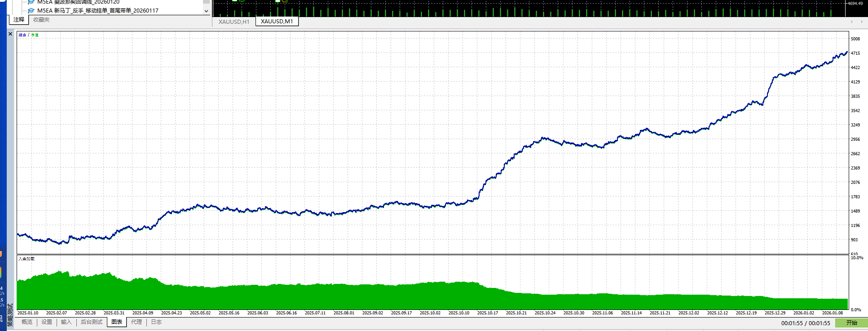Click the 4694.49 price label on chart
The image size is (868, 331).
pyautogui.click(x=855, y=3)
